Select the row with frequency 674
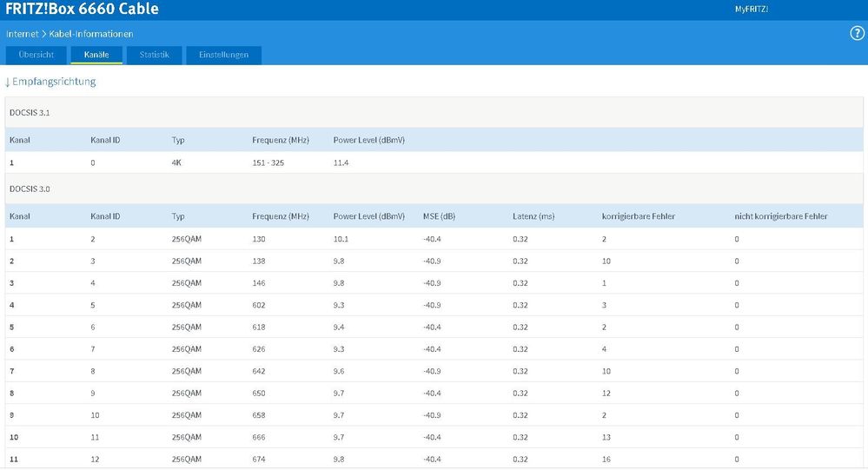 pos(259,459)
